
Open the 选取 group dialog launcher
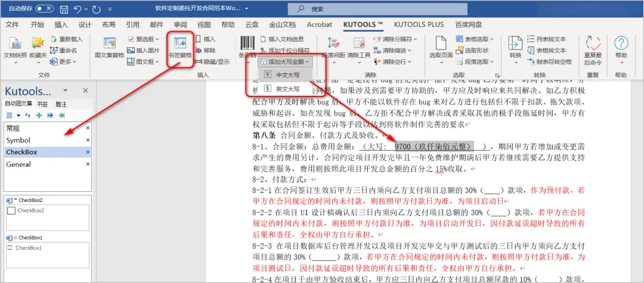point(497,76)
